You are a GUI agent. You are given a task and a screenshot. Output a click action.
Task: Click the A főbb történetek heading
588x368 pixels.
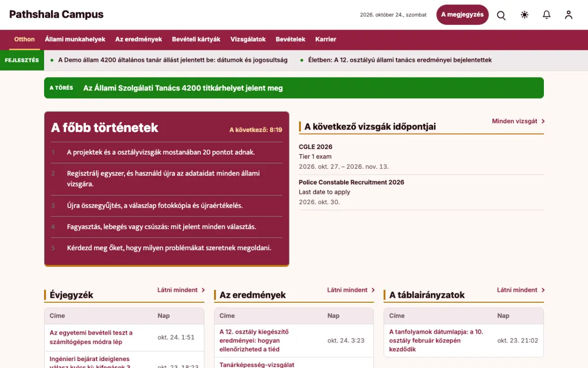pyautogui.click(x=104, y=128)
